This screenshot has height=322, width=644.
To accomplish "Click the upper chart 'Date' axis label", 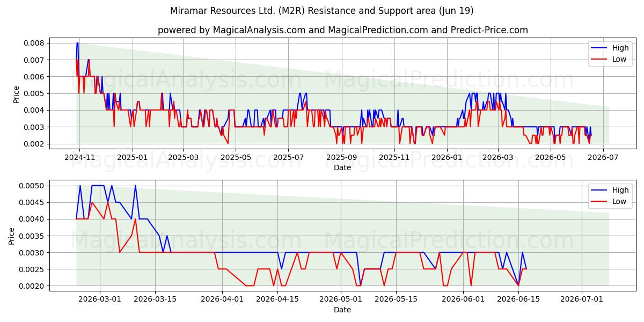I will click(342, 167).
